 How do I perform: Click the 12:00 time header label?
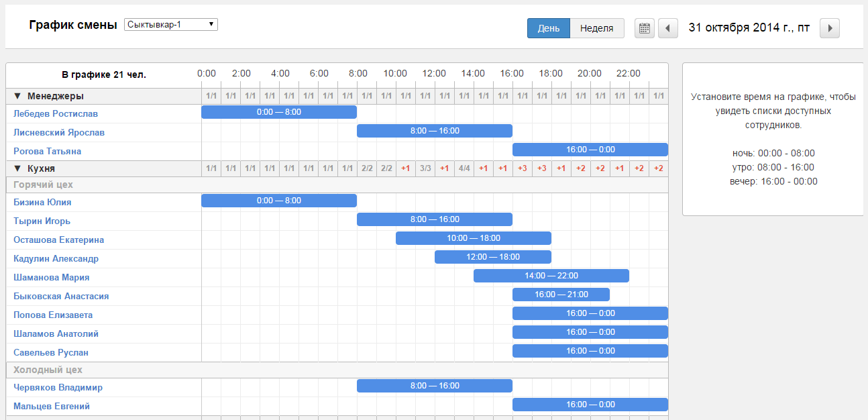pos(434,73)
